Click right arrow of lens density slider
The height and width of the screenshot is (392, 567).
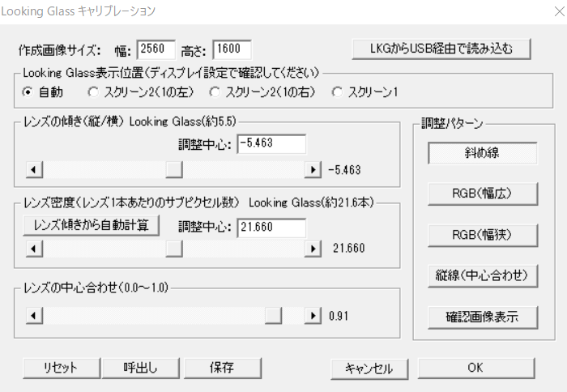(313, 249)
